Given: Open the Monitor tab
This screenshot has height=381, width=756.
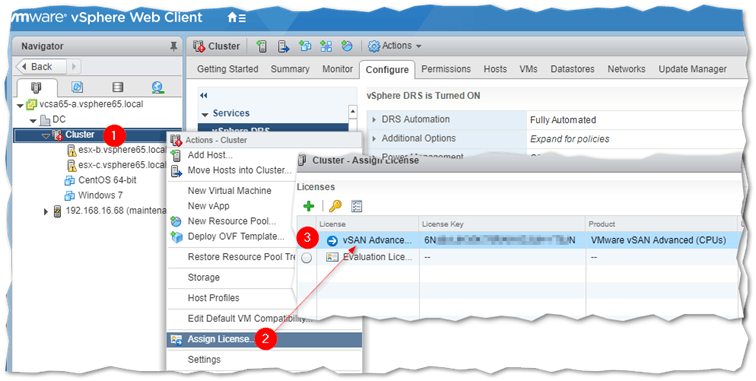Looking at the screenshot, I should coord(338,69).
